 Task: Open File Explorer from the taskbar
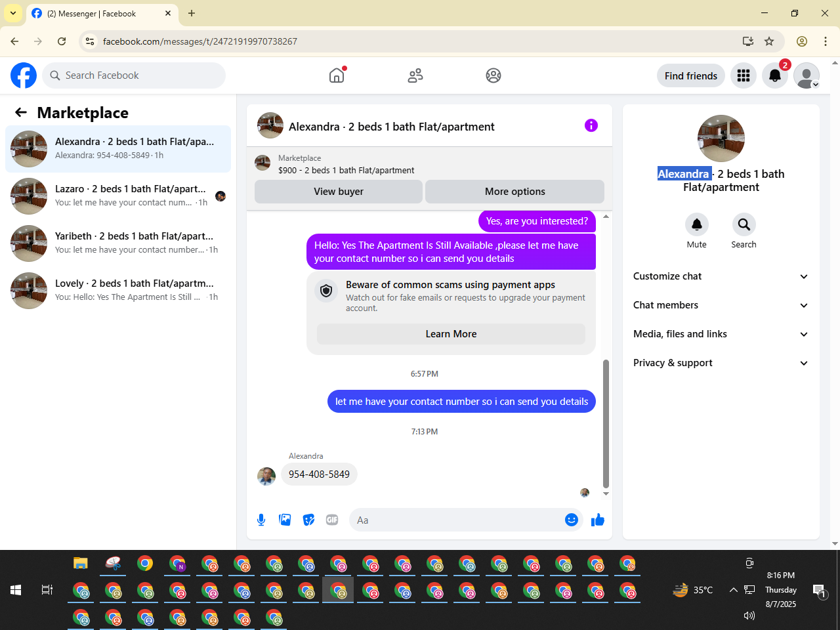[x=81, y=563]
